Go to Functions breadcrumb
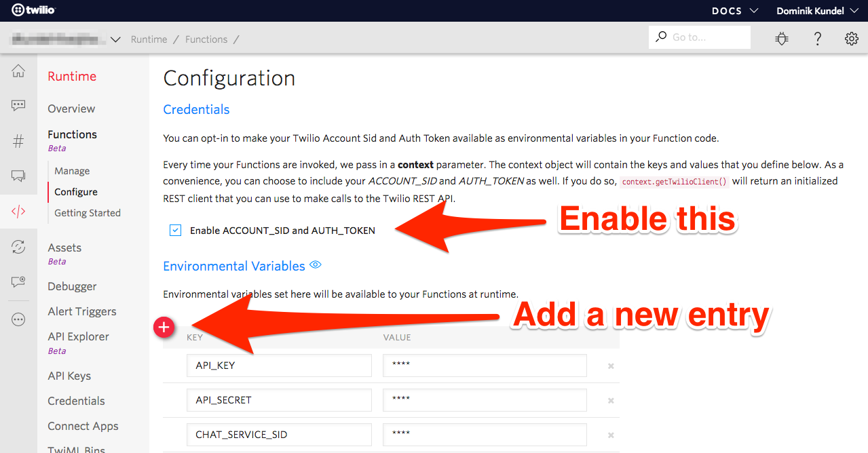The height and width of the screenshot is (453, 868). click(x=206, y=39)
